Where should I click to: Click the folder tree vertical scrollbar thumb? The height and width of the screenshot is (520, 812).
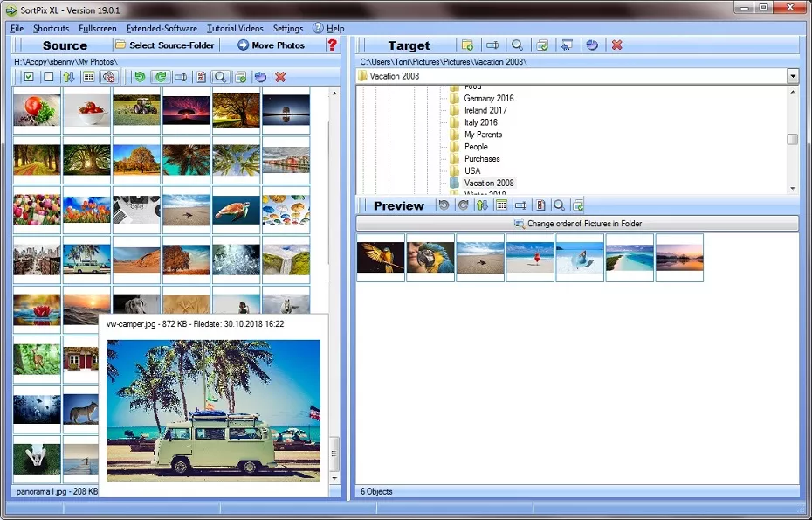pos(792,139)
